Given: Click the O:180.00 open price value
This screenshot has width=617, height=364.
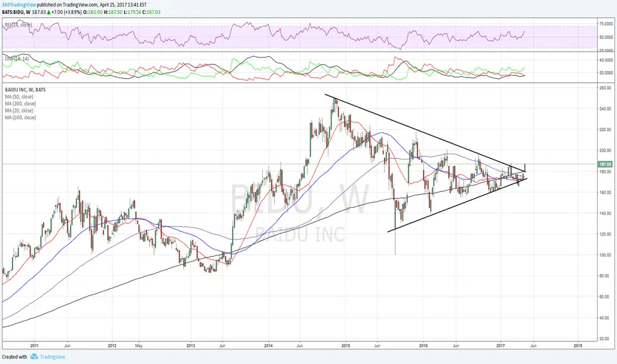Looking at the screenshot, I should pyautogui.click(x=93, y=12).
